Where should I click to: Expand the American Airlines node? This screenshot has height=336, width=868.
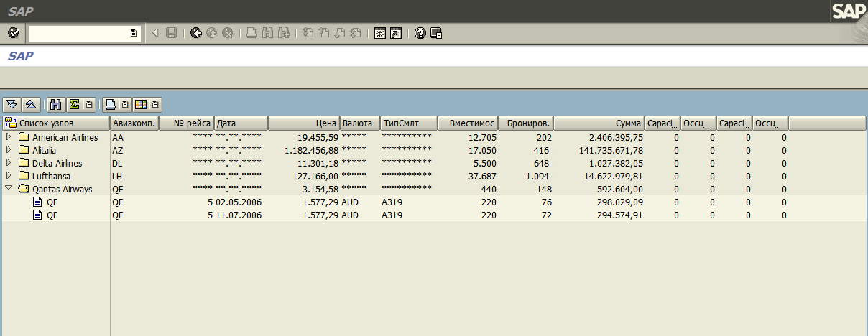[9, 137]
